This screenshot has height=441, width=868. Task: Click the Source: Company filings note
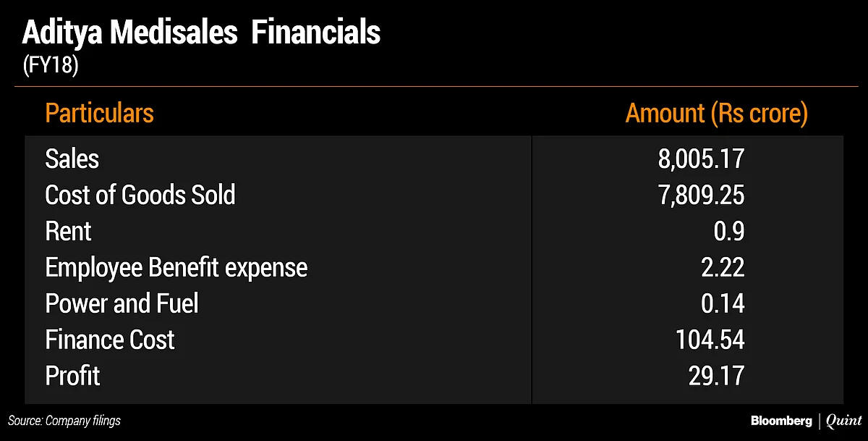(64, 421)
